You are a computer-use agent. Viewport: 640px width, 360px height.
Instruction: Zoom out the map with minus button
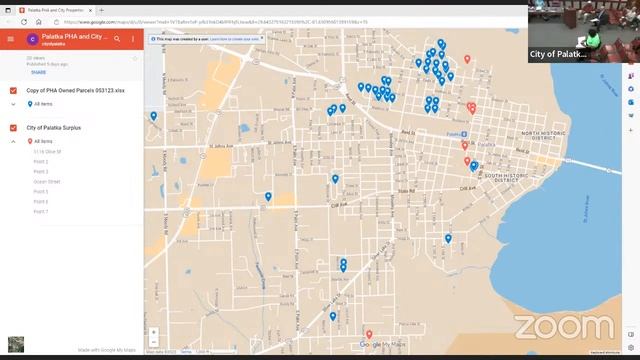153,342
